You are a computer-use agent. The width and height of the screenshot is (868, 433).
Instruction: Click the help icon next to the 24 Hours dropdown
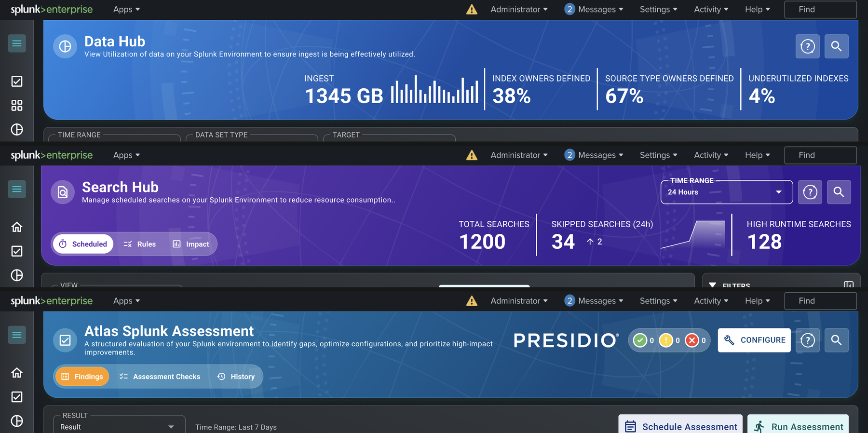[810, 192]
